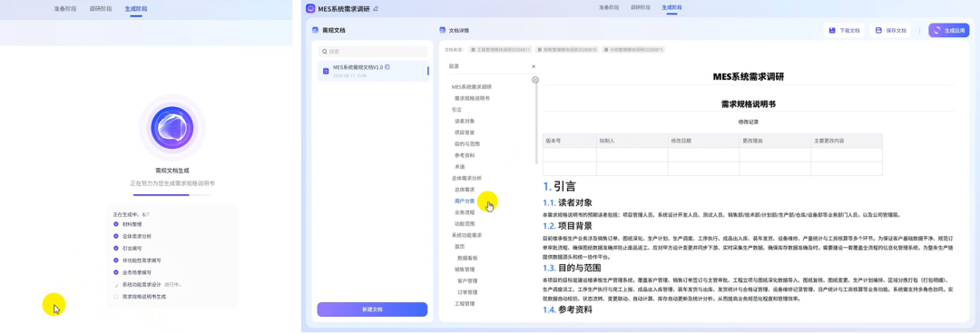Switch to 调研阶段 tab in MES window
980x334 pixels.
640,7
